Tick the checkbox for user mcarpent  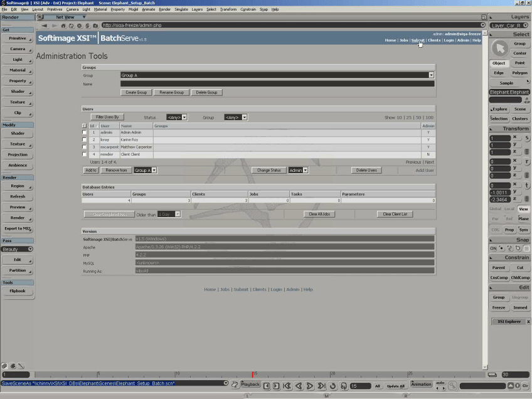point(85,147)
